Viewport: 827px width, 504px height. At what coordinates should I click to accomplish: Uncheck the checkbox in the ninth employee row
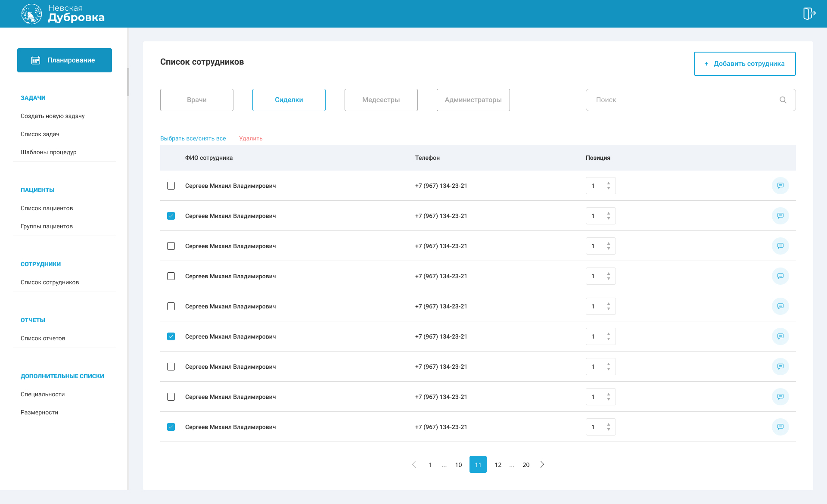171,427
